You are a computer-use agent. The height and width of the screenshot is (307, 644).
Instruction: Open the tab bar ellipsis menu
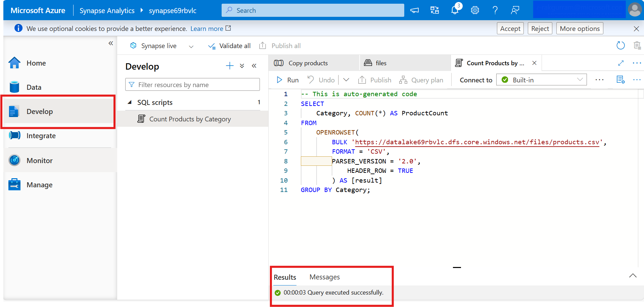(x=637, y=63)
